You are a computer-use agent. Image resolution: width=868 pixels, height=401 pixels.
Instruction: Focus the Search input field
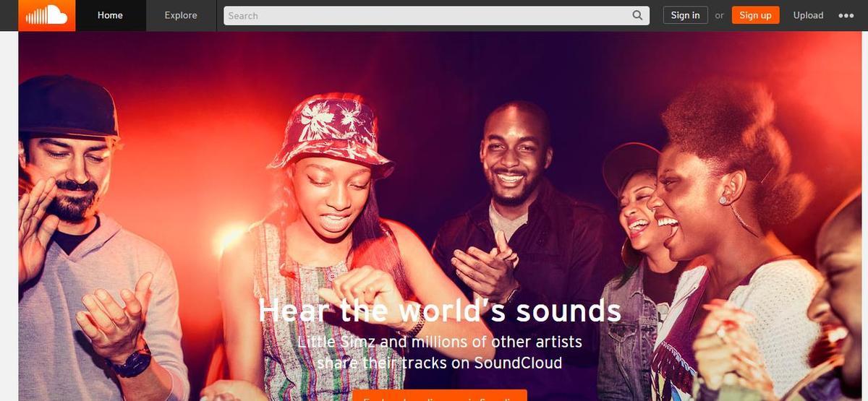436,15
